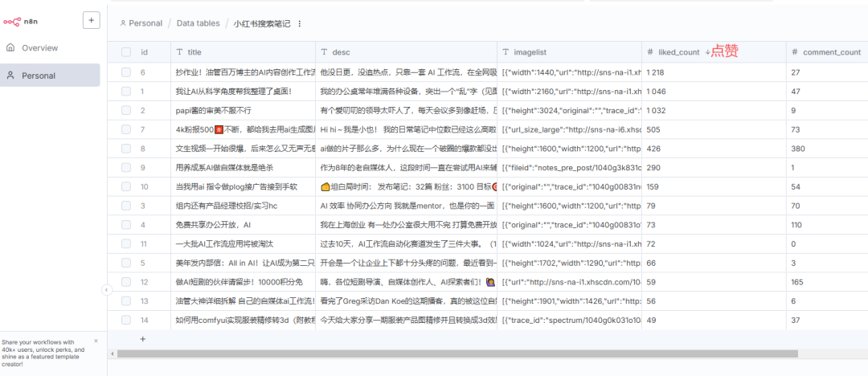868x376 pixels.
Task: Click the comment_count cell 110
Action: 827,225
